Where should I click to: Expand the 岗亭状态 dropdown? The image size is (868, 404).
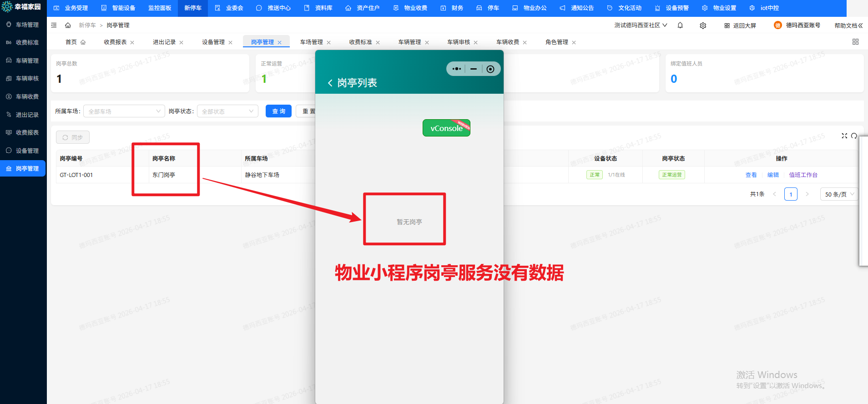pyautogui.click(x=227, y=111)
